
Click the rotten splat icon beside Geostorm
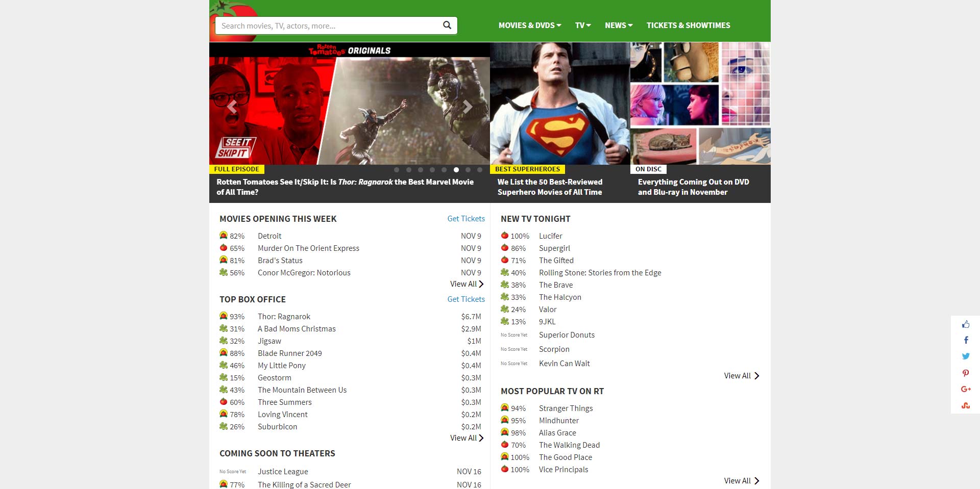click(x=223, y=377)
